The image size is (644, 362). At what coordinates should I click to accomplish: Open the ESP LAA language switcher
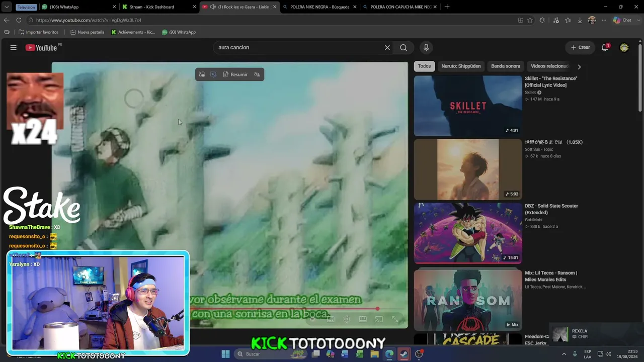[x=588, y=354]
